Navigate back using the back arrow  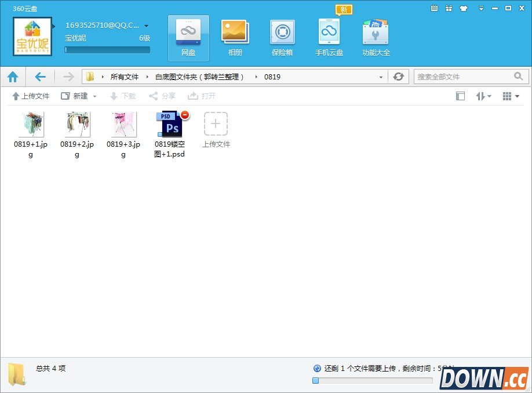39,76
